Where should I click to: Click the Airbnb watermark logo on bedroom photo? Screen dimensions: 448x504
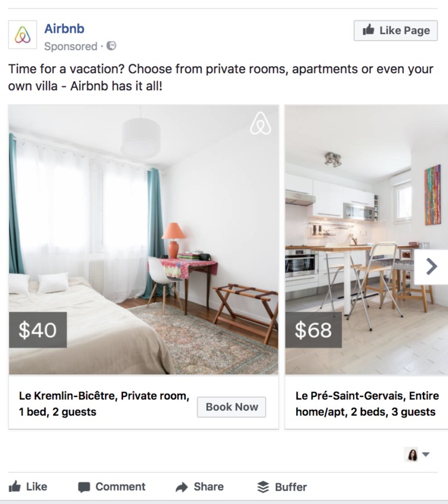[260, 124]
